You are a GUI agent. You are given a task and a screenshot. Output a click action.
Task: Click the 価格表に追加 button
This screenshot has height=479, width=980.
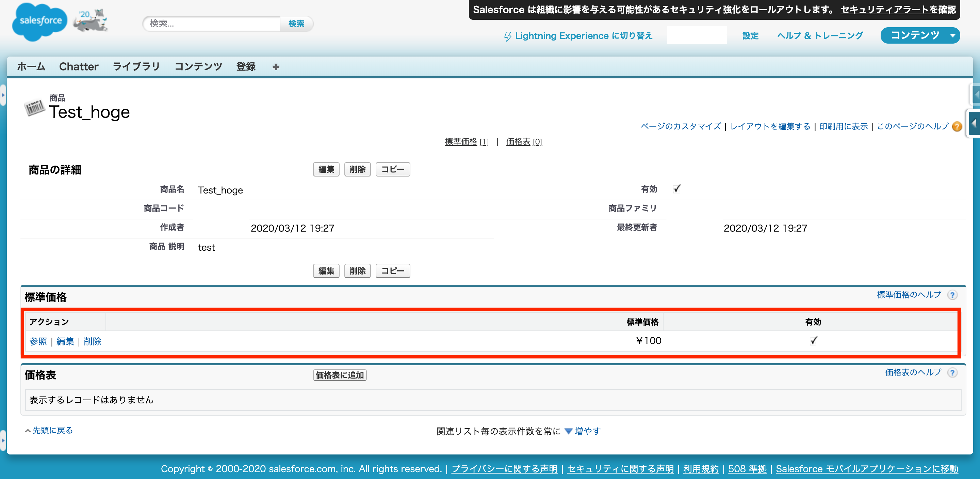click(339, 375)
